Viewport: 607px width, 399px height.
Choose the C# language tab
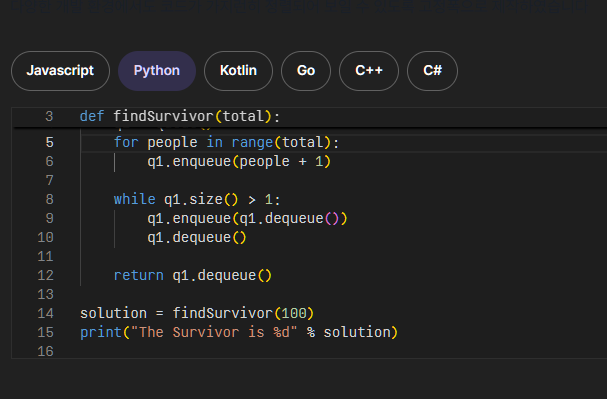click(x=432, y=71)
